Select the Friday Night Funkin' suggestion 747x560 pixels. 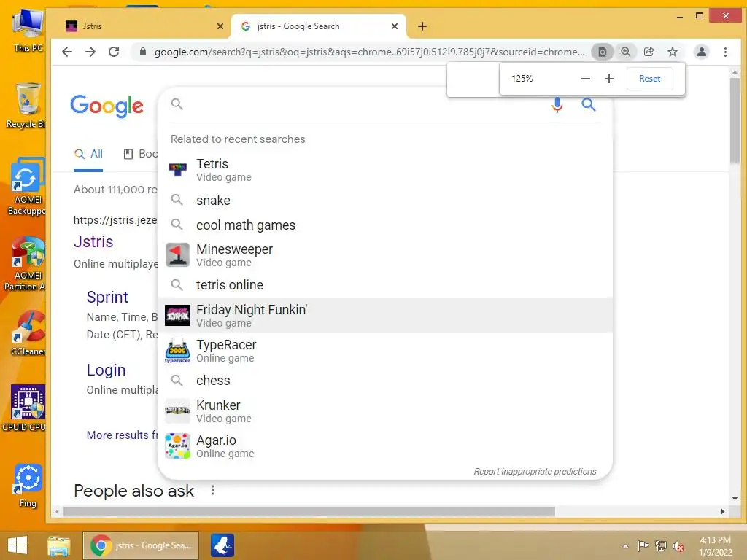pos(385,315)
